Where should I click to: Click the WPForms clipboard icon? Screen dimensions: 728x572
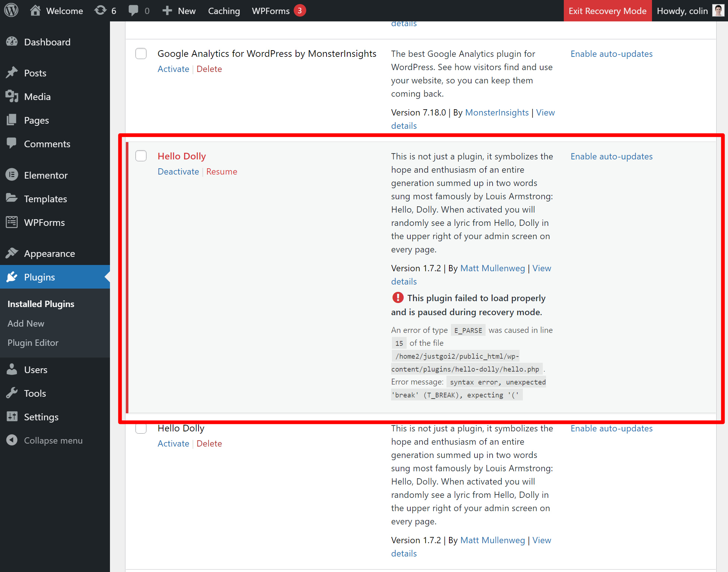(12, 222)
